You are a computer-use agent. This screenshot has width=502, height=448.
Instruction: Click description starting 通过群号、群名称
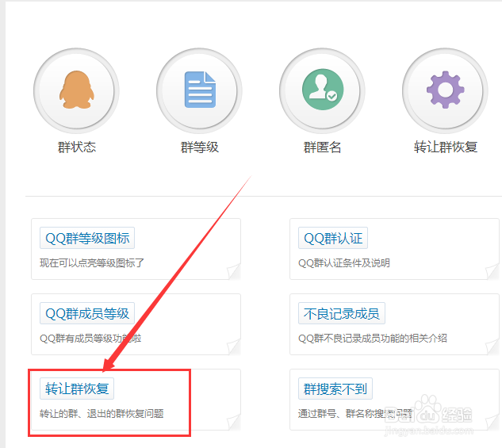point(354,413)
